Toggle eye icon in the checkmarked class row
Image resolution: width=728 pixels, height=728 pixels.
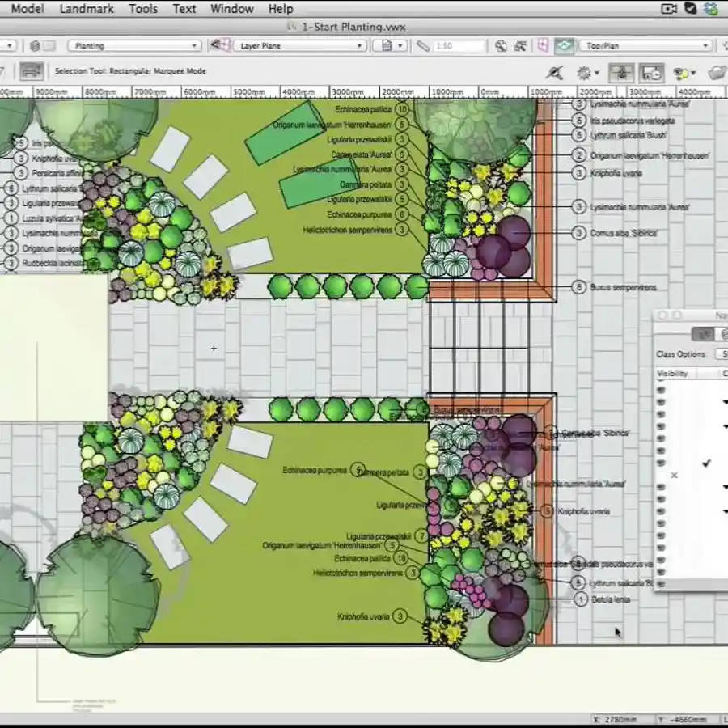[x=661, y=463]
